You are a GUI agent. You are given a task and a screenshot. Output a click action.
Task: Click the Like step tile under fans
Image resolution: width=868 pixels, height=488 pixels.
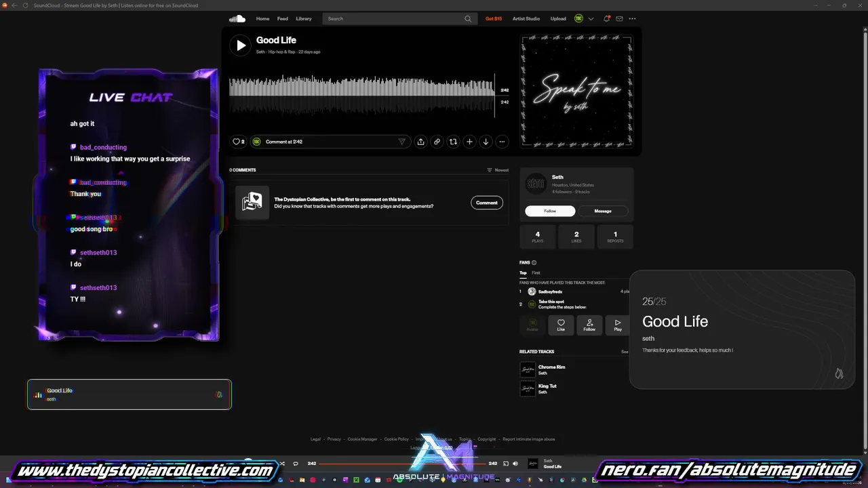(561, 325)
